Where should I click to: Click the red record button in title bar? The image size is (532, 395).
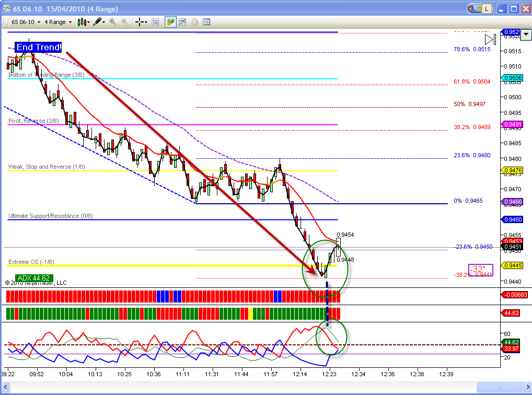click(x=471, y=9)
